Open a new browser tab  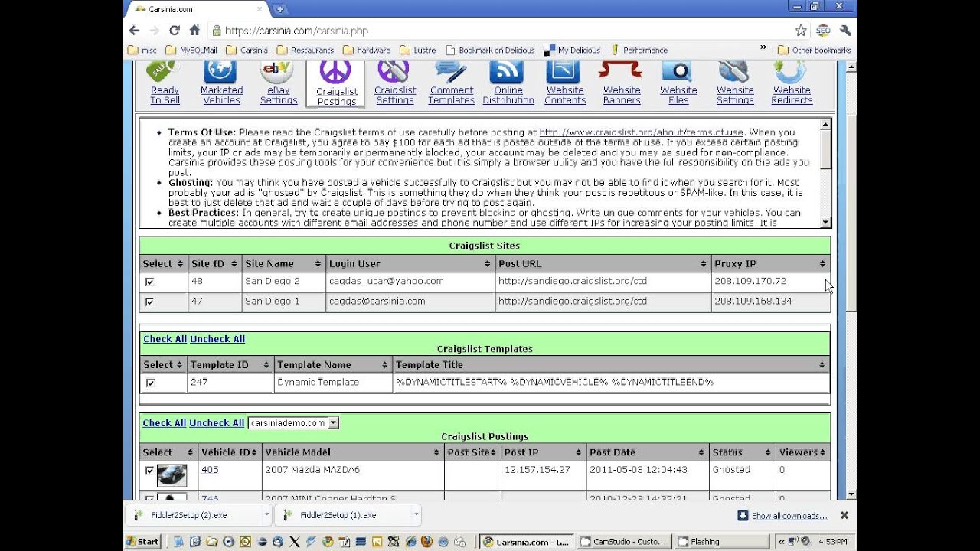(x=279, y=9)
